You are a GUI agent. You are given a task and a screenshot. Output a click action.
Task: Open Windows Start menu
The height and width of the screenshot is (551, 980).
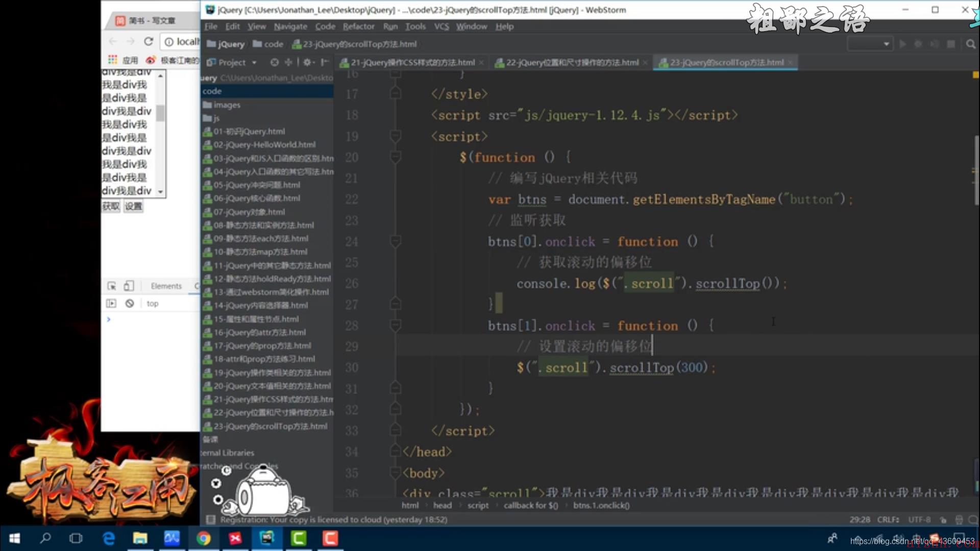pyautogui.click(x=14, y=538)
